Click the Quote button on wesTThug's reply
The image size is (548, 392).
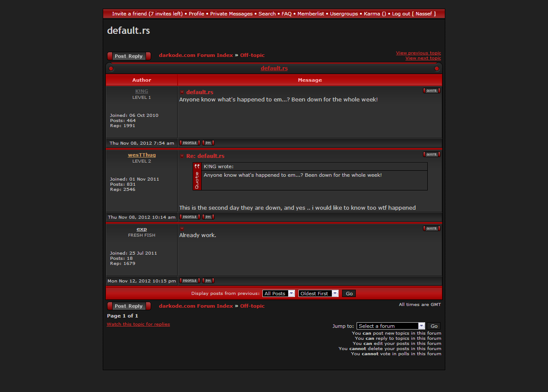pos(432,154)
